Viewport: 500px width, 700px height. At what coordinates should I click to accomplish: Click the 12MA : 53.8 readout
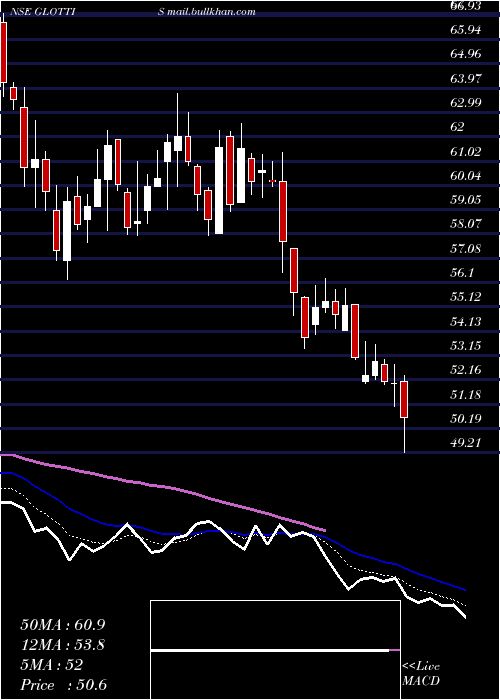[x=62, y=645]
